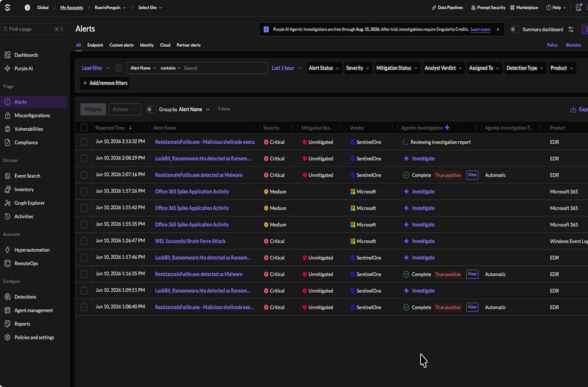Viewport: 588px width, 387px height.
Task: Select checkbox for the 1:57:26 PM alert
Action: (x=84, y=191)
